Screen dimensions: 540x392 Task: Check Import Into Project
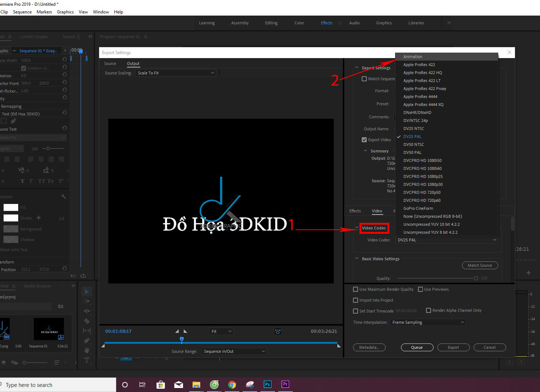point(356,300)
